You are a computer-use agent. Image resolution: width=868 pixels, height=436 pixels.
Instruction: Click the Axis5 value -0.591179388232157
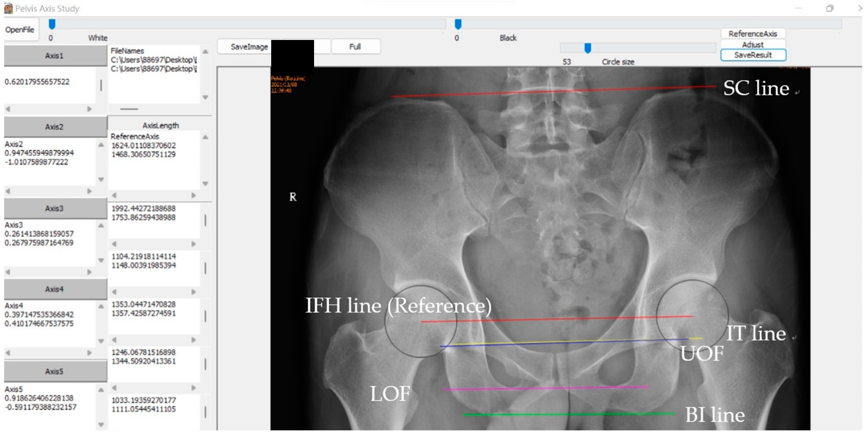[x=41, y=407]
